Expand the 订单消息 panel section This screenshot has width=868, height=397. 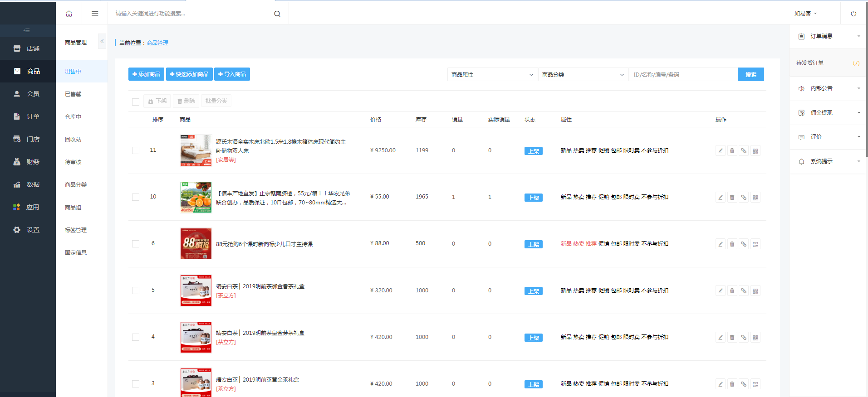click(x=828, y=36)
